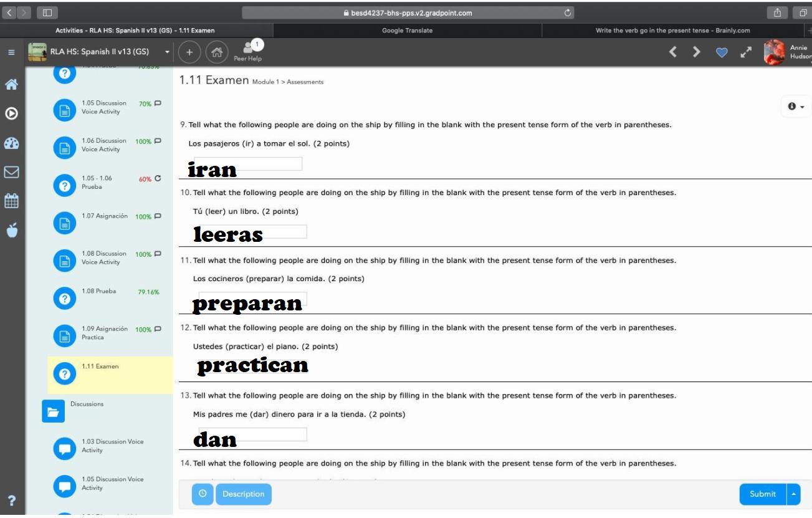Click the heart favorite icon
Image resolution: width=812 pixels, height=518 pixels.
click(722, 53)
